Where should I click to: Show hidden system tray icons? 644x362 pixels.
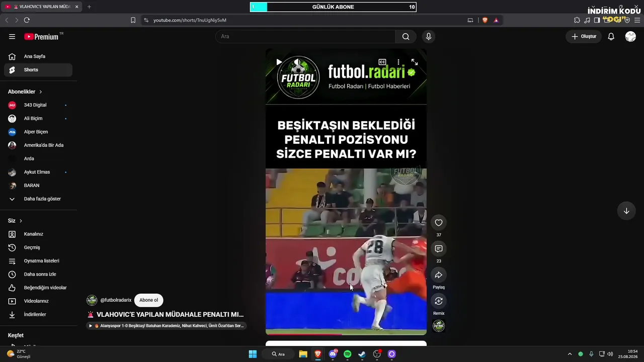point(570,354)
